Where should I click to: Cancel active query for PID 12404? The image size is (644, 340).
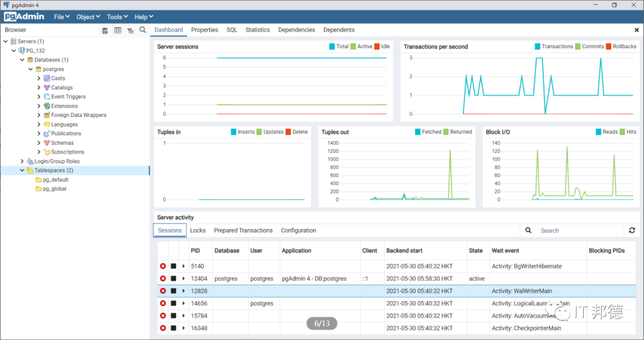pos(174,279)
